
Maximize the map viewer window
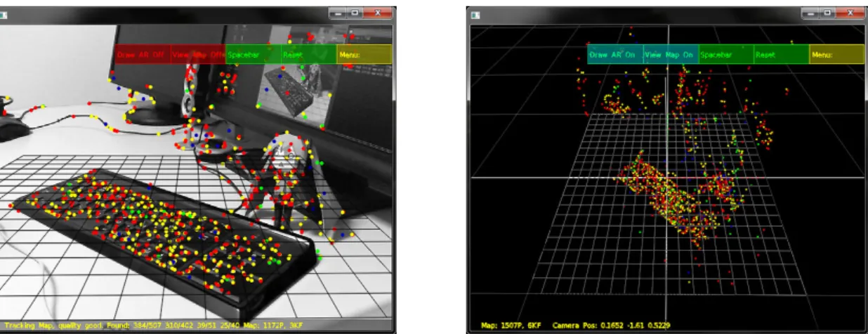(x=829, y=13)
